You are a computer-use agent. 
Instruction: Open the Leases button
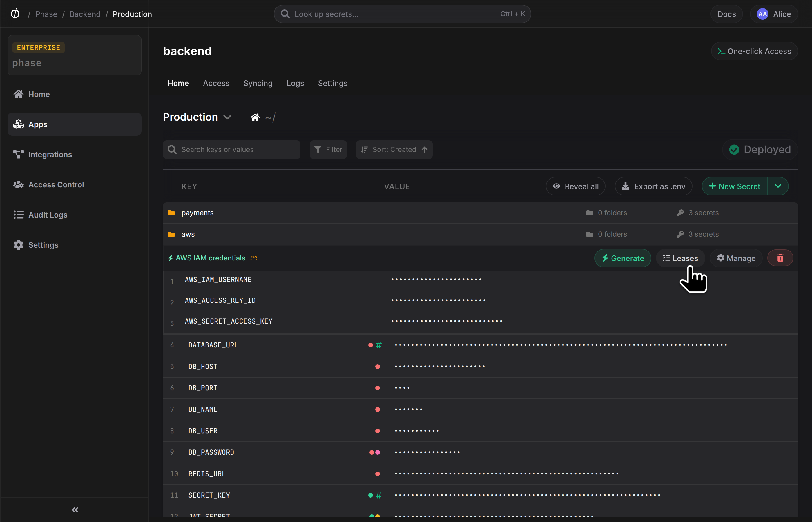tap(681, 258)
